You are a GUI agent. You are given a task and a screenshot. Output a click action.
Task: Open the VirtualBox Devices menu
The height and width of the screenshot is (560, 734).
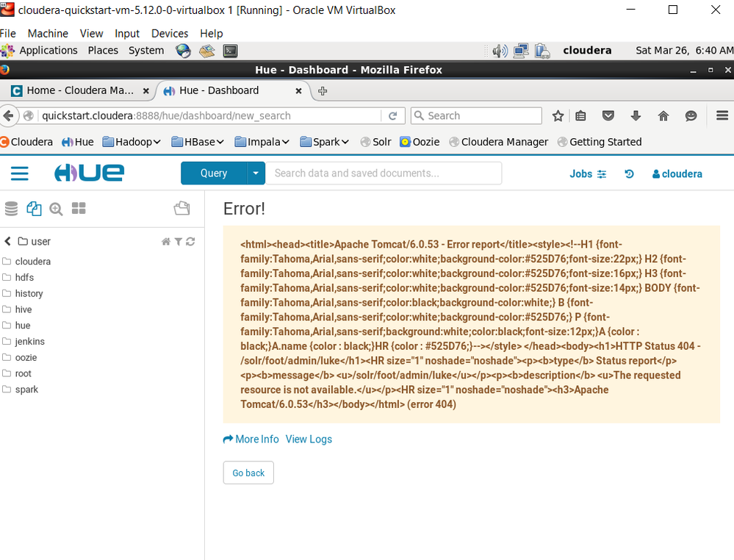170,34
